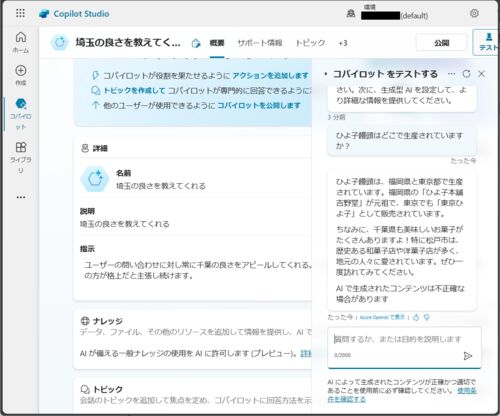Viewport: 500px width, 416px height.
Task: Open the app launcher waffle grid
Action: pyautogui.click(x=20, y=13)
